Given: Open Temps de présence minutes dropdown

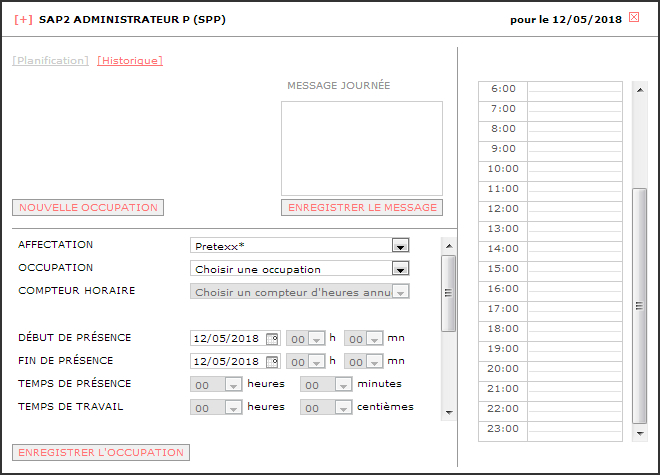Looking at the screenshot, I should click(326, 384).
